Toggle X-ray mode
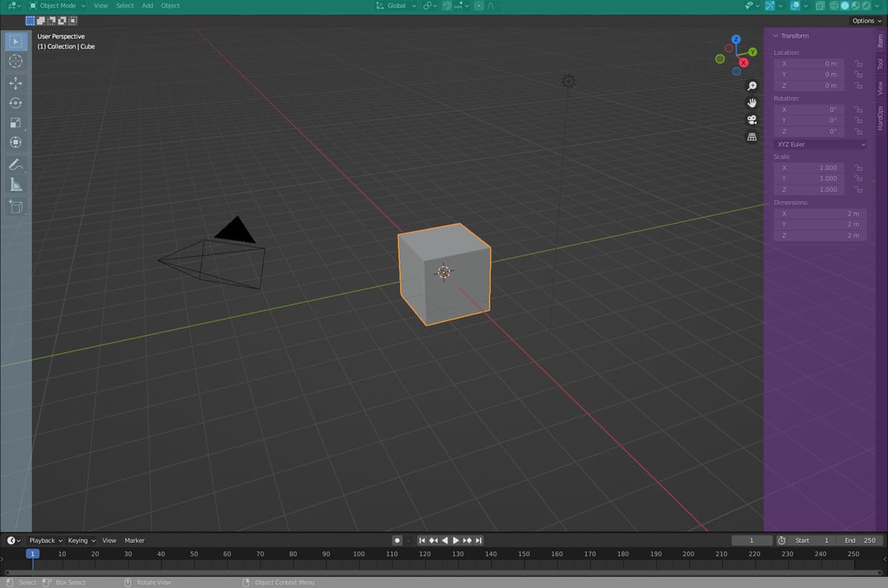Viewport: 888px width, 588px height. [820, 6]
